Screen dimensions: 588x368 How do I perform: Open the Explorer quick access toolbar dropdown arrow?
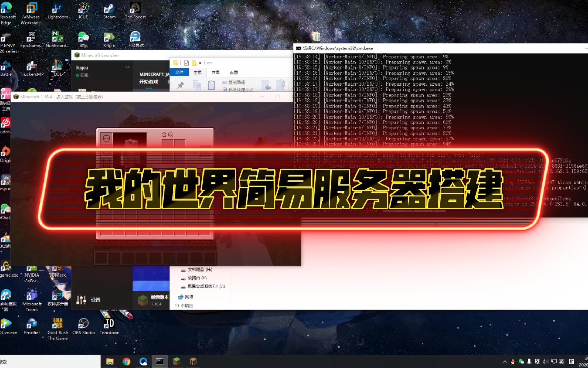point(200,63)
